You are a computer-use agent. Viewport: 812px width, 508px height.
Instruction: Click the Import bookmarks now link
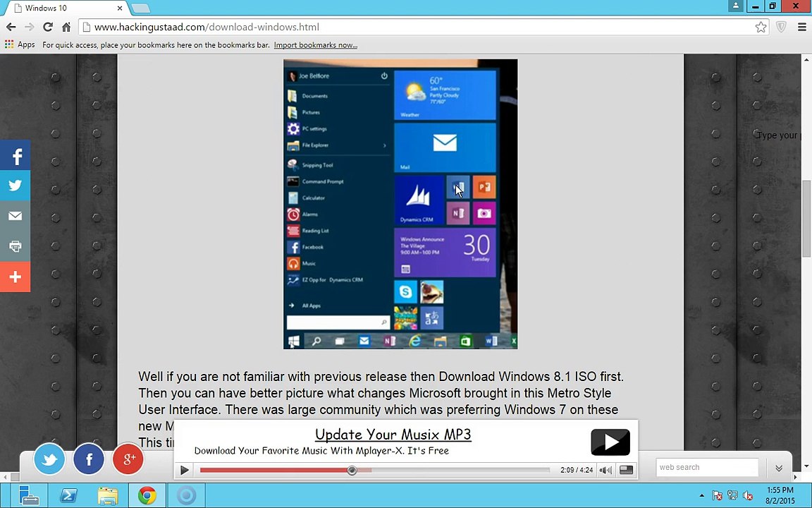click(x=315, y=45)
